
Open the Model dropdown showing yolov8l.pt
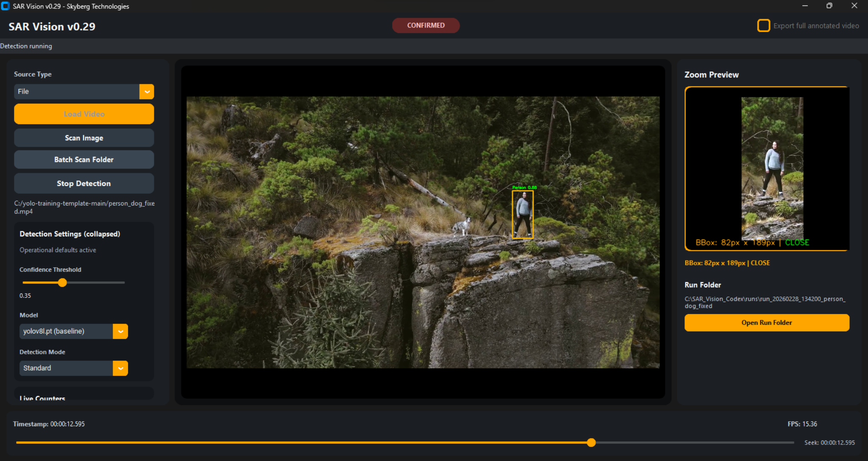click(120, 331)
